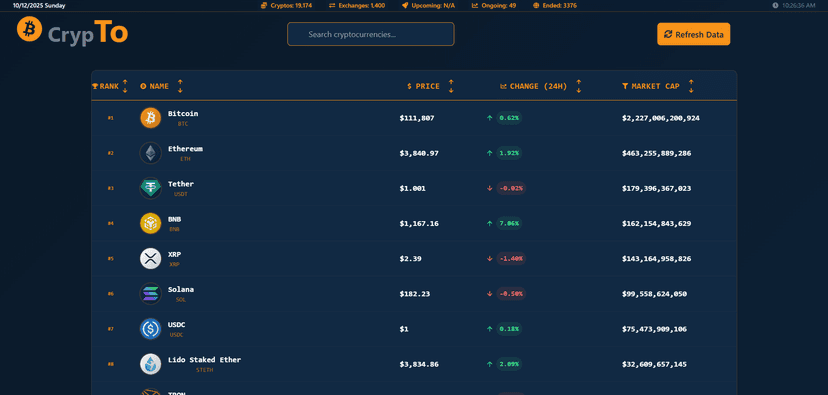The width and height of the screenshot is (828, 395).
Task: Select the Tether name in row #3
Action: tap(181, 184)
